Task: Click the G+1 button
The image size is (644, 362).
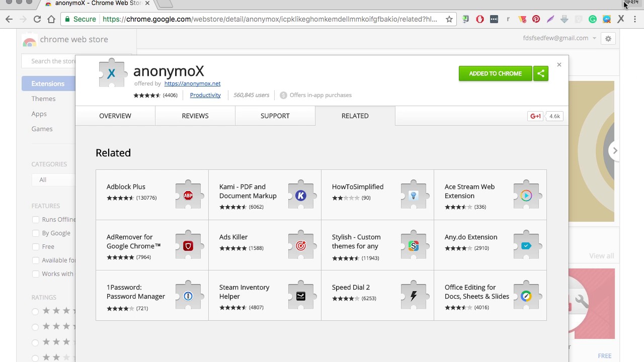Action: click(x=535, y=116)
